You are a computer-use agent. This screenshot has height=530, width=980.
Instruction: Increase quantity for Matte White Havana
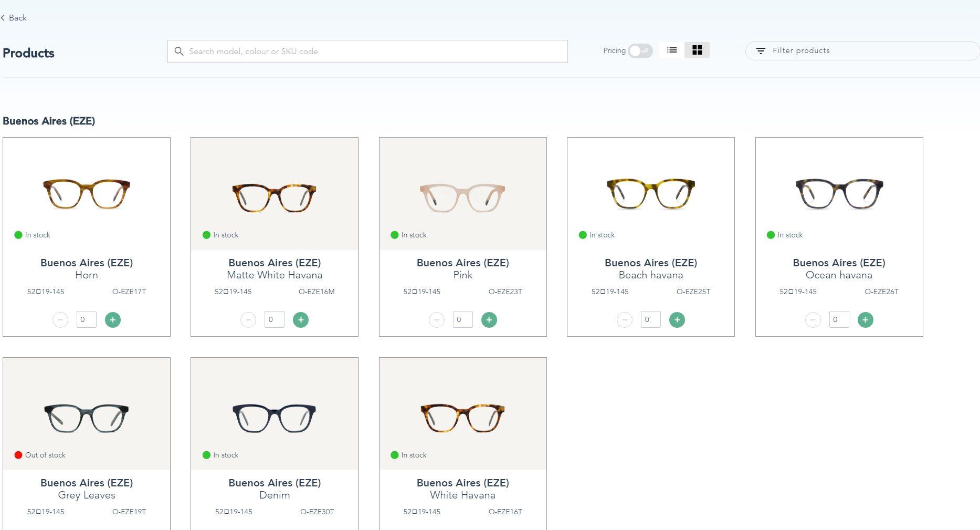(301, 320)
